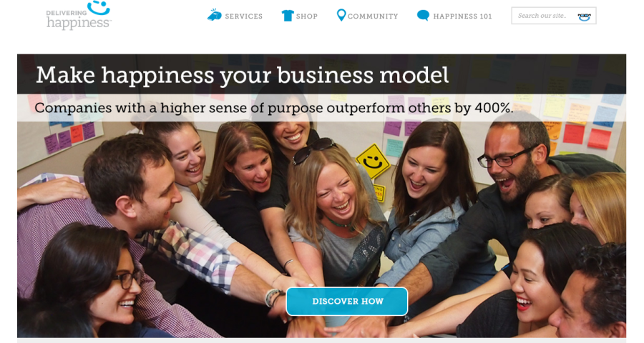
Task: Focus the Search our site field
Action: click(554, 16)
